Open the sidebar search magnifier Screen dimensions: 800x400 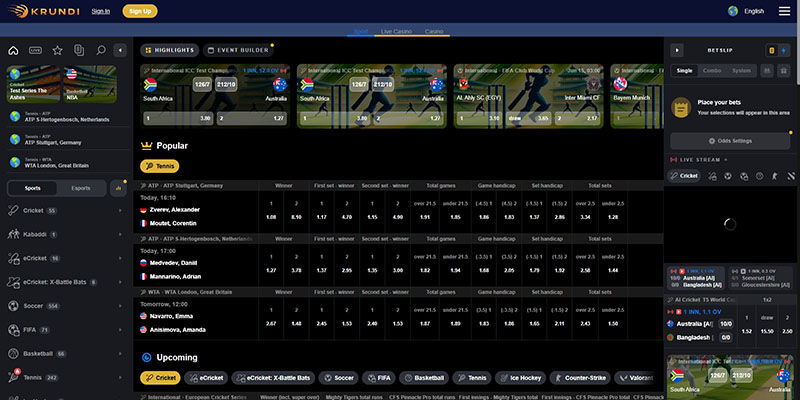coord(101,50)
